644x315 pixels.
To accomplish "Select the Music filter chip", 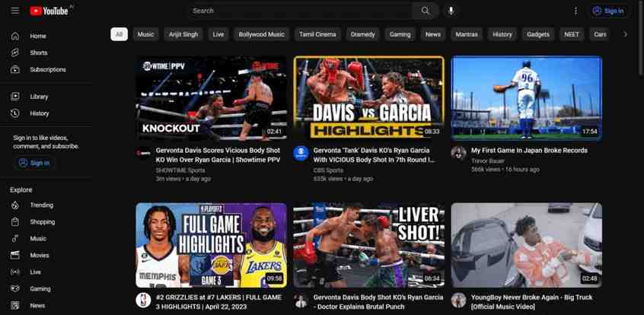I will click(x=146, y=34).
